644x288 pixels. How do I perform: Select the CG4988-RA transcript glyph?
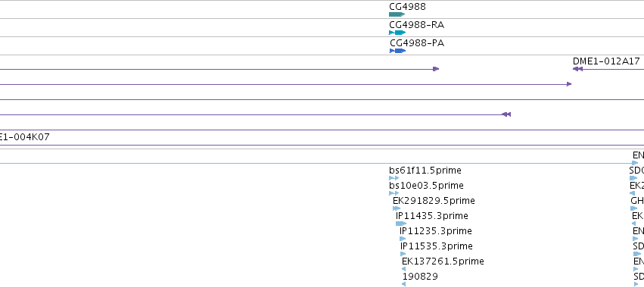[x=397, y=33]
